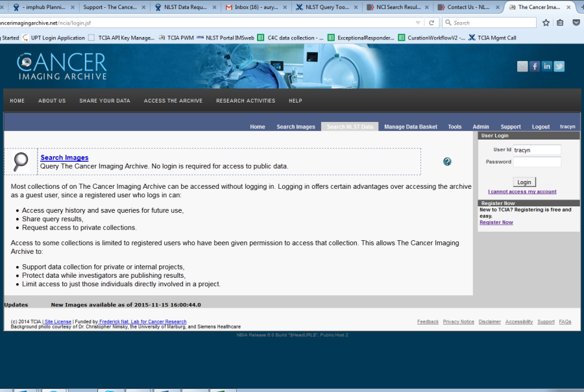Open the 'Site License' footer link

[58, 321]
